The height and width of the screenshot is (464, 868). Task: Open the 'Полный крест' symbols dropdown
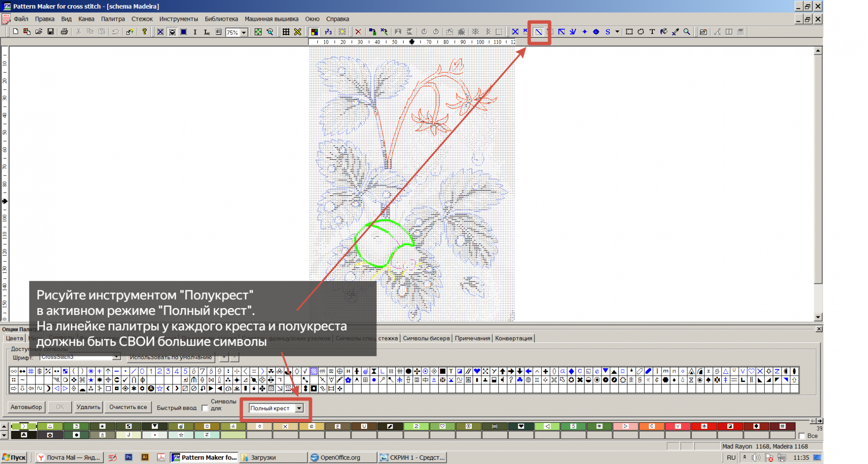[299, 408]
